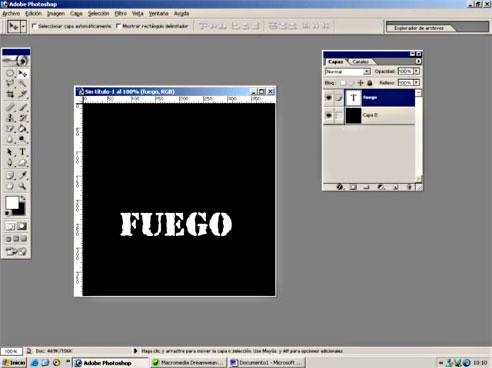Hide the Fuego layer eye icon
Screen dimensions: 492x368
(329, 98)
